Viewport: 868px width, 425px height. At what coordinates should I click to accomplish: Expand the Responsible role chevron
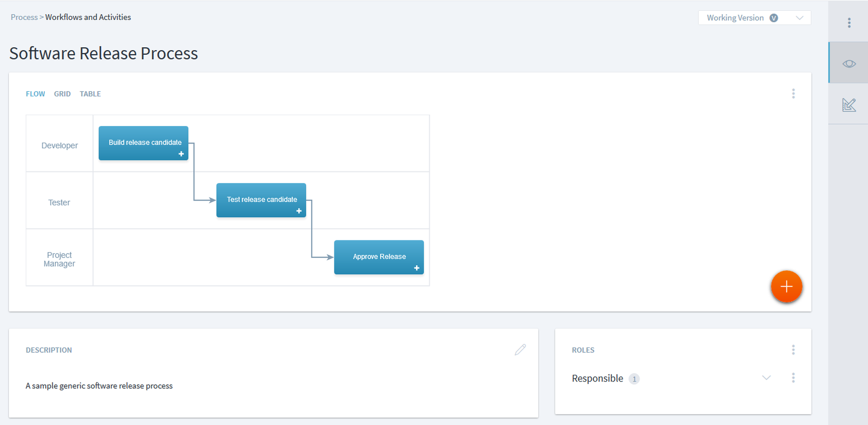pyautogui.click(x=766, y=378)
